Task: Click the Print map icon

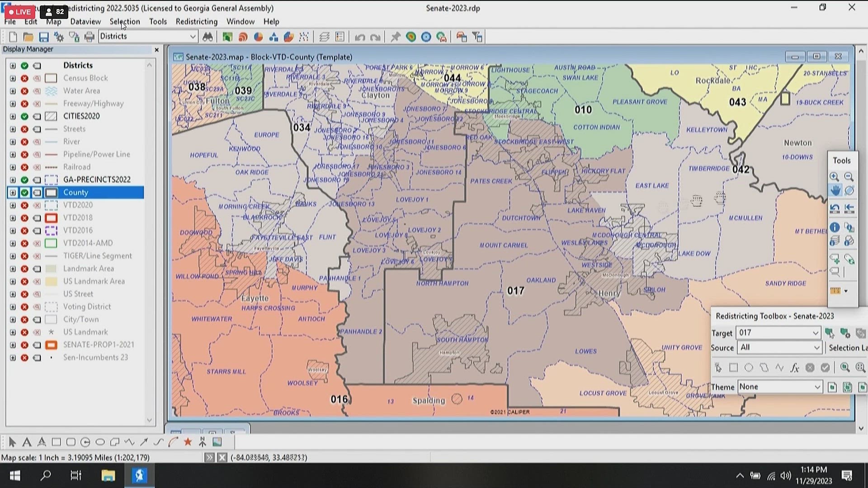Action: (x=88, y=36)
